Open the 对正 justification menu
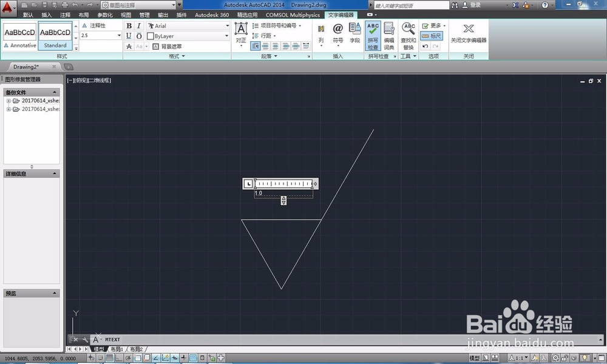Screen dimensions: 607x364 pos(241,34)
